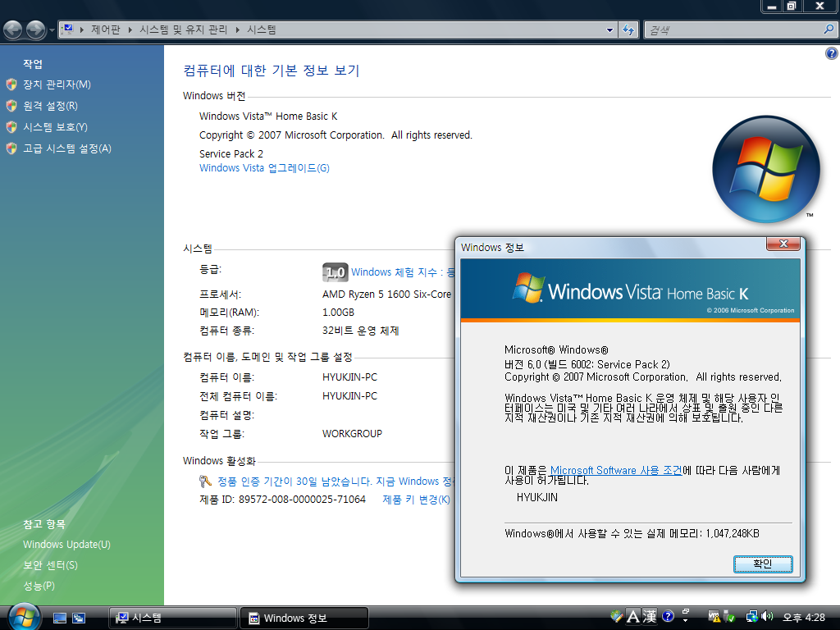Open address bar history dropdown
The image size is (840, 630).
coord(609,30)
